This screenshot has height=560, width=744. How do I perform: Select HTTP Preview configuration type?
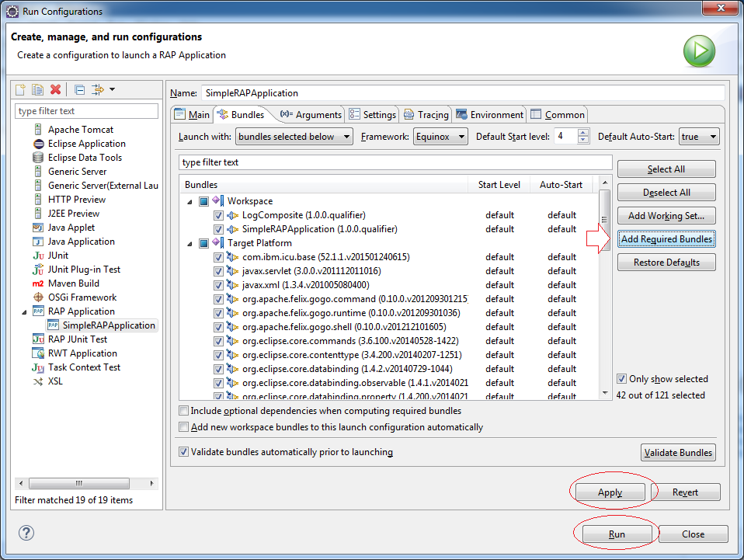pos(76,200)
